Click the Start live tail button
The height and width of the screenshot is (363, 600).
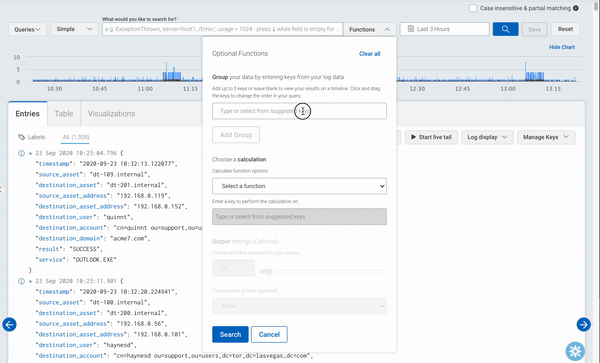point(431,137)
